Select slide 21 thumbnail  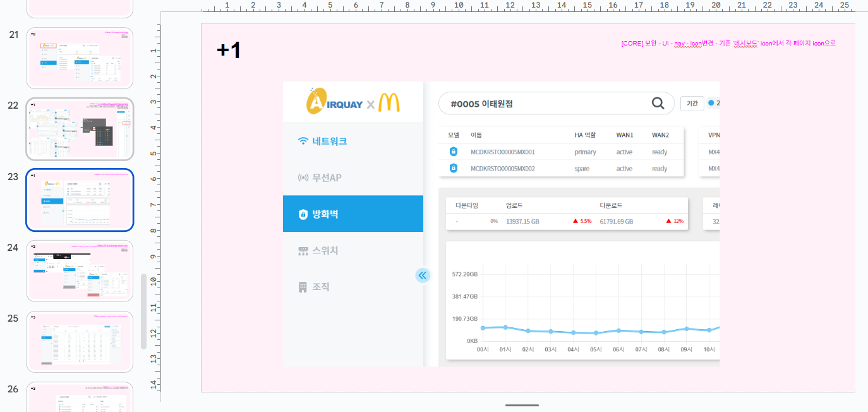(x=80, y=58)
